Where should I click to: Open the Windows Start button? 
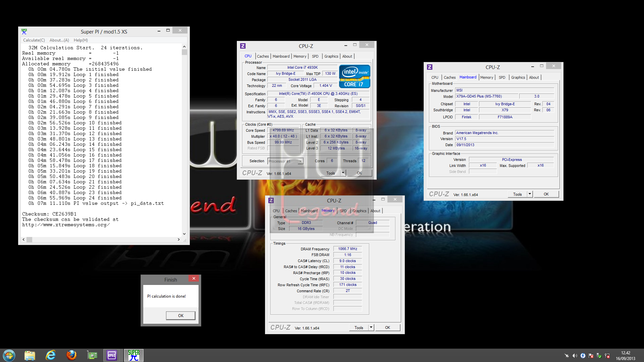coord(9,355)
